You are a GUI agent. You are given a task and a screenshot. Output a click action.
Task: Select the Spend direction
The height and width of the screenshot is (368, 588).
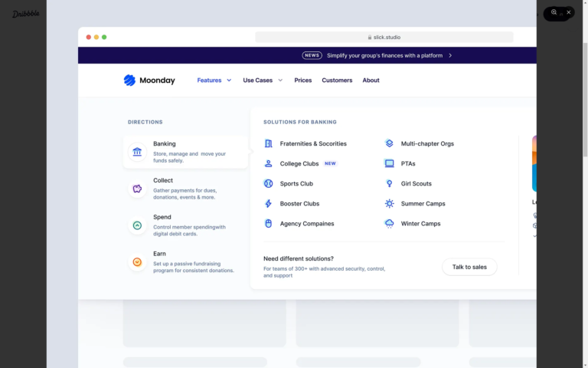pyautogui.click(x=185, y=225)
